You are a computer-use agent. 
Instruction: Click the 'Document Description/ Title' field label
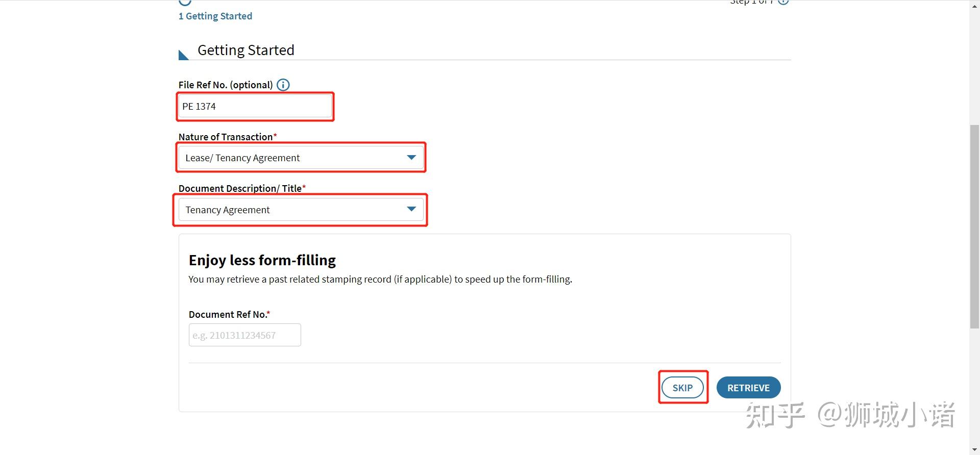(x=240, y=188)
